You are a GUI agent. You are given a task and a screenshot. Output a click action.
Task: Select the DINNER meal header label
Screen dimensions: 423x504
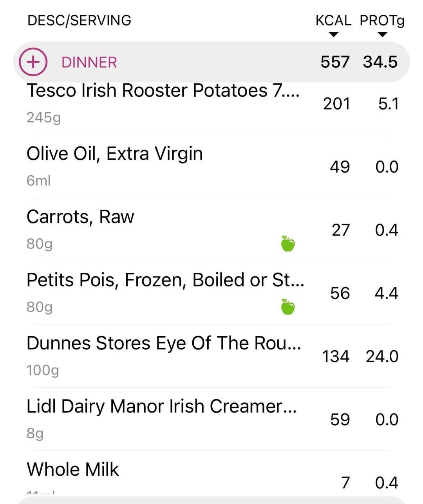(89, 62)
